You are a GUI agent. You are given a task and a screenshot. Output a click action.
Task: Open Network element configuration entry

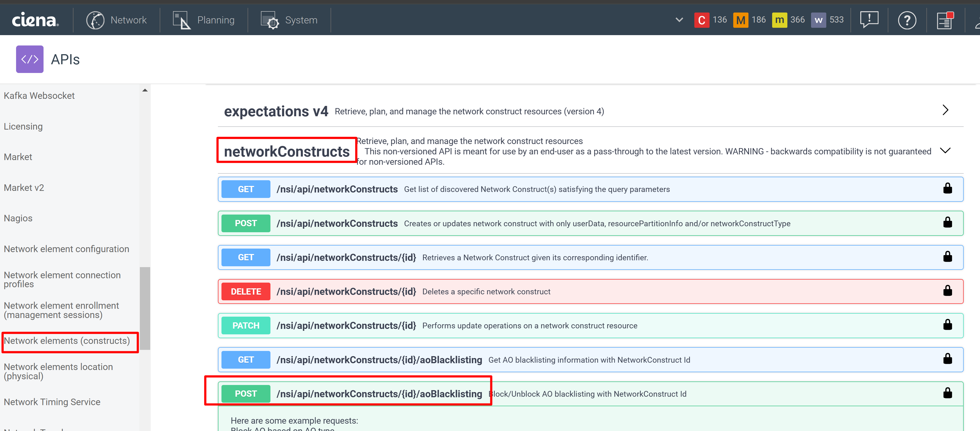coord(67,249)
